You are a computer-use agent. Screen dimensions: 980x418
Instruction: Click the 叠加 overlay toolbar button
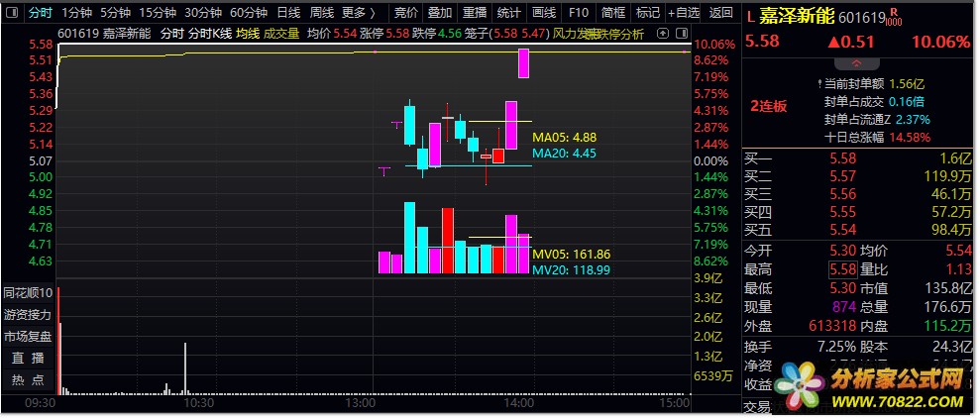click(x=440, y=13)
